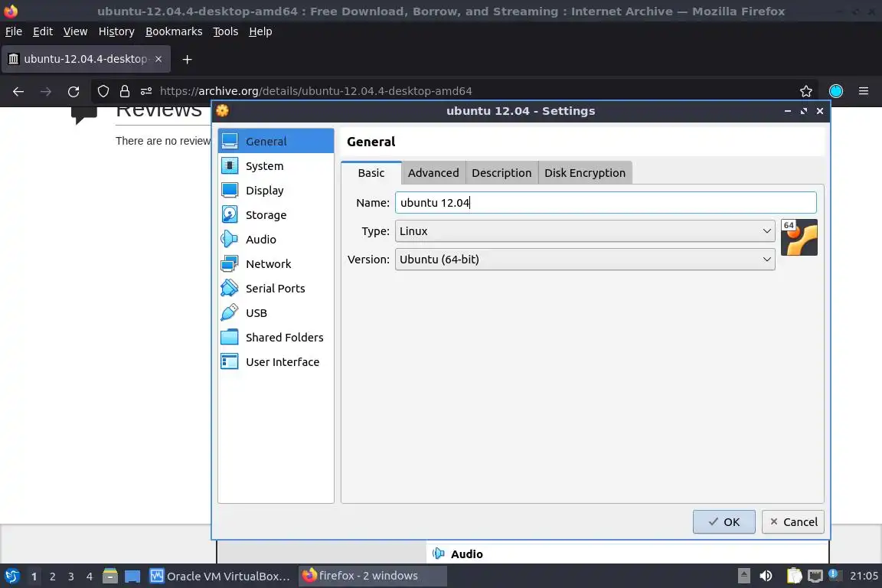The width and height of the screenshot is (882, 588).
Task: Cancel the Settings dialog
Action: [793, 521]
